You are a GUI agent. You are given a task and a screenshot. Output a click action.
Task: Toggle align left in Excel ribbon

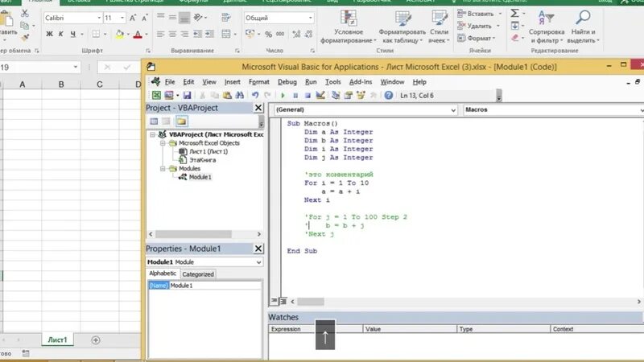(160, 34)
